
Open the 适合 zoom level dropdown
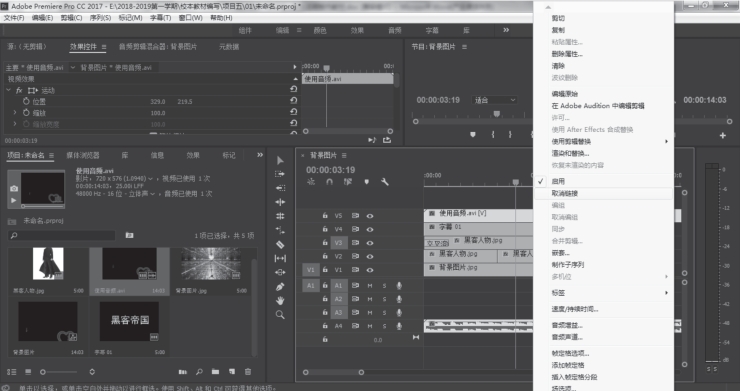495,100
